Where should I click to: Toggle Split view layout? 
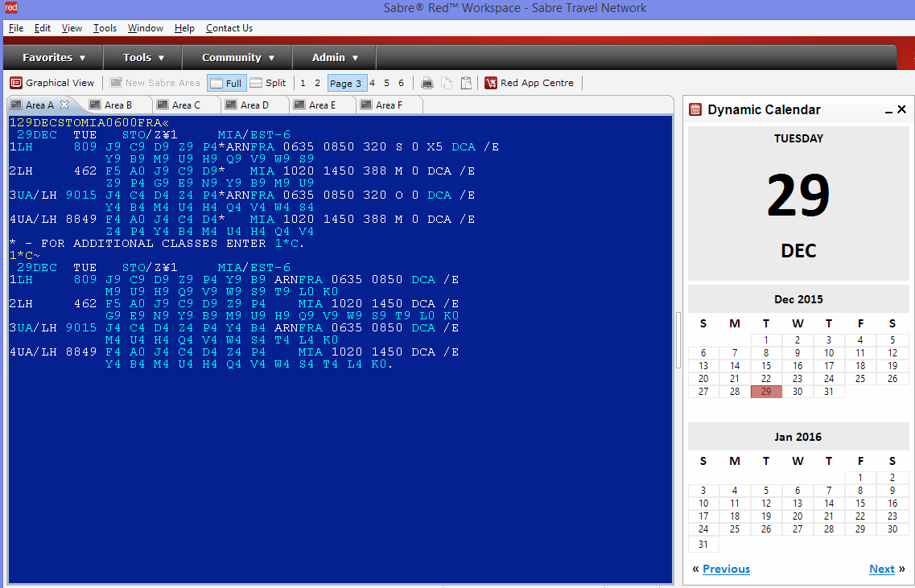coord(268,83)
